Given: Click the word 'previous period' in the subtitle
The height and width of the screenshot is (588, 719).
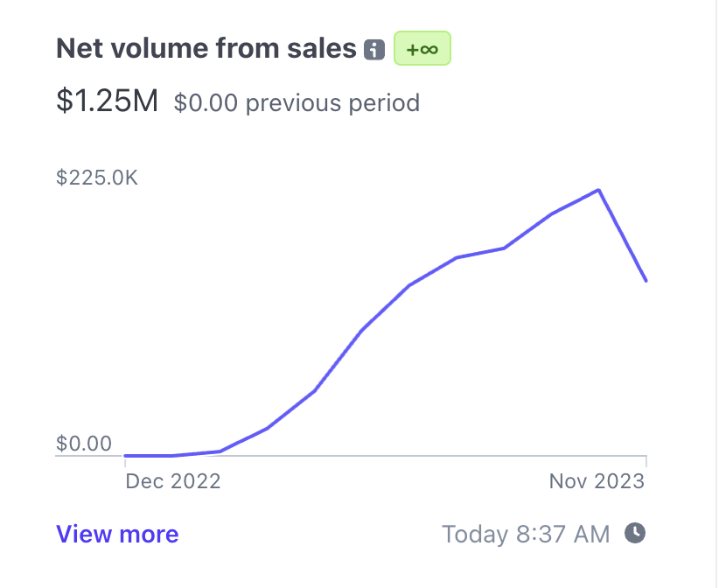Looking at the screenshot, I should (x=332, y=103).
